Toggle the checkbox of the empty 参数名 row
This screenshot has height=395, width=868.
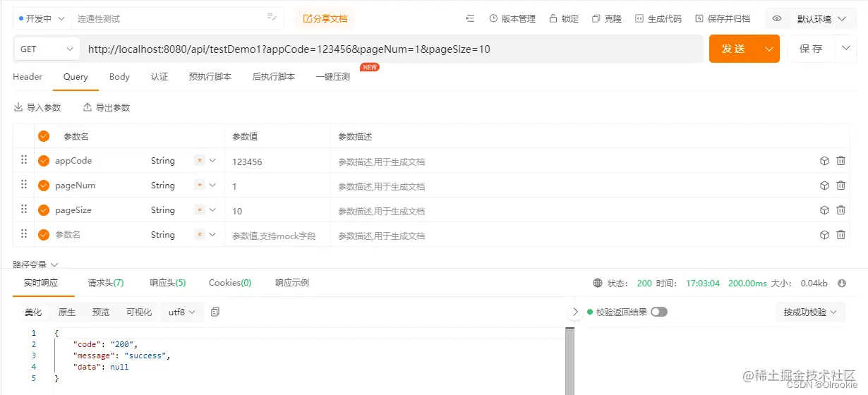tap(44, 235)
